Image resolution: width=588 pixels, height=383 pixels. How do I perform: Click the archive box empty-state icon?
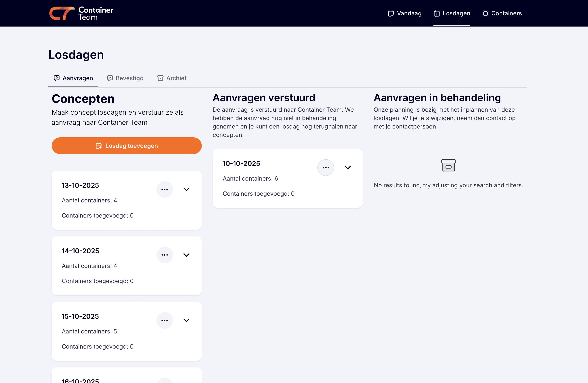click(x=448, y=166)
